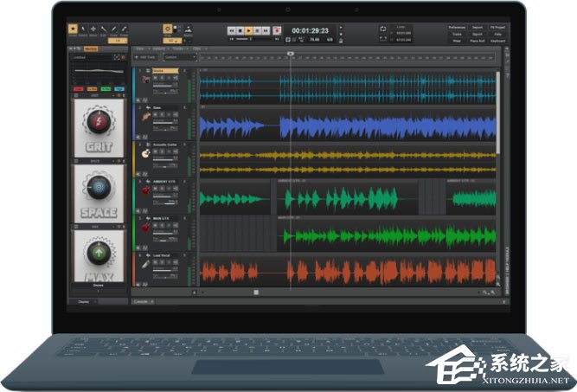Click the Help button

pos(497,35)
